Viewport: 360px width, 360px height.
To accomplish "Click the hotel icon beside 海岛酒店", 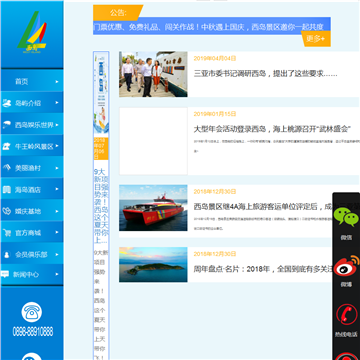I will tap(6, 190).
